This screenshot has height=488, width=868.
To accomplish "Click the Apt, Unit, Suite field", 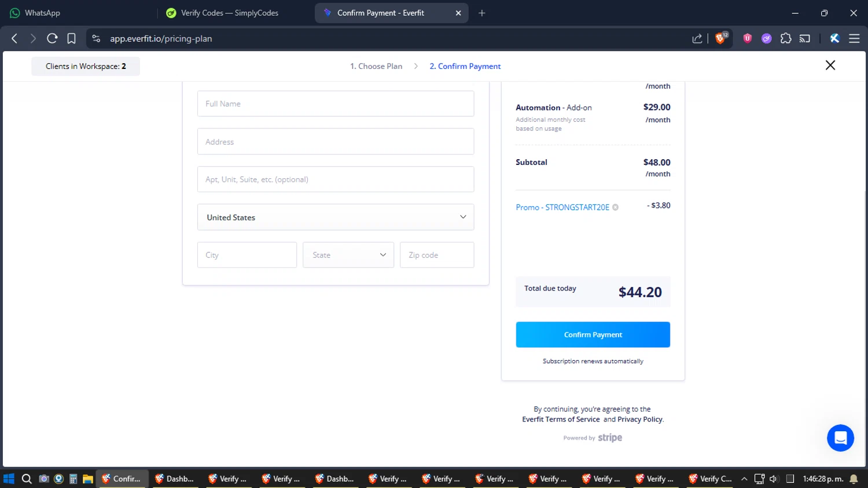I will [336, 179].
